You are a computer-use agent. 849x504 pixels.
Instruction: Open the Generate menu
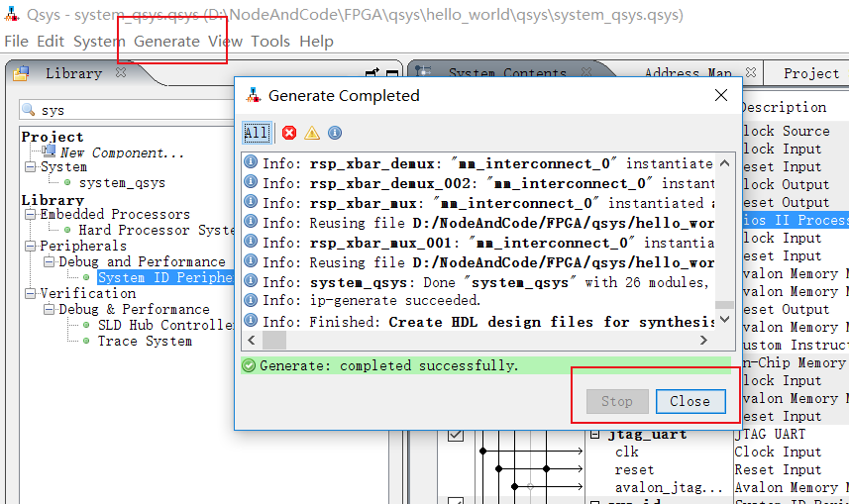tap(166, 42)
